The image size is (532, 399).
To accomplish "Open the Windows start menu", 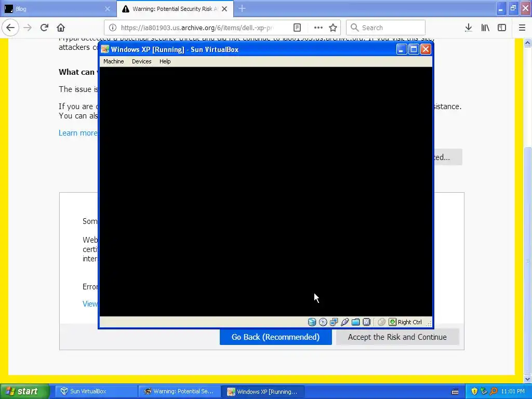I will click(25, 391).
